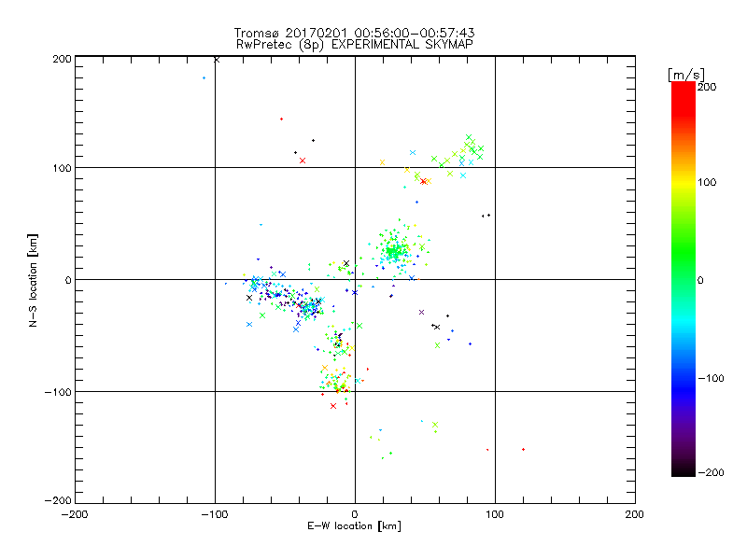Click the '-200' tick label on the color bar
This screenshot has height=560, width=747.
point(711,473)
